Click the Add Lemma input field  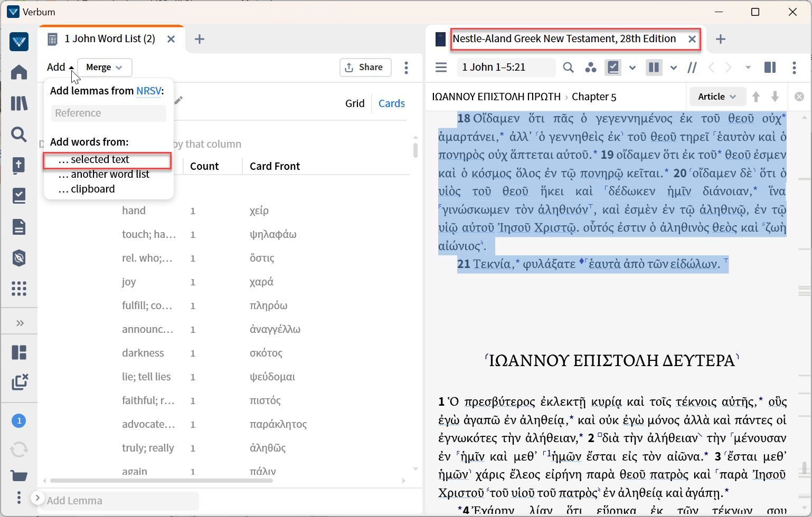coord(121,501)
